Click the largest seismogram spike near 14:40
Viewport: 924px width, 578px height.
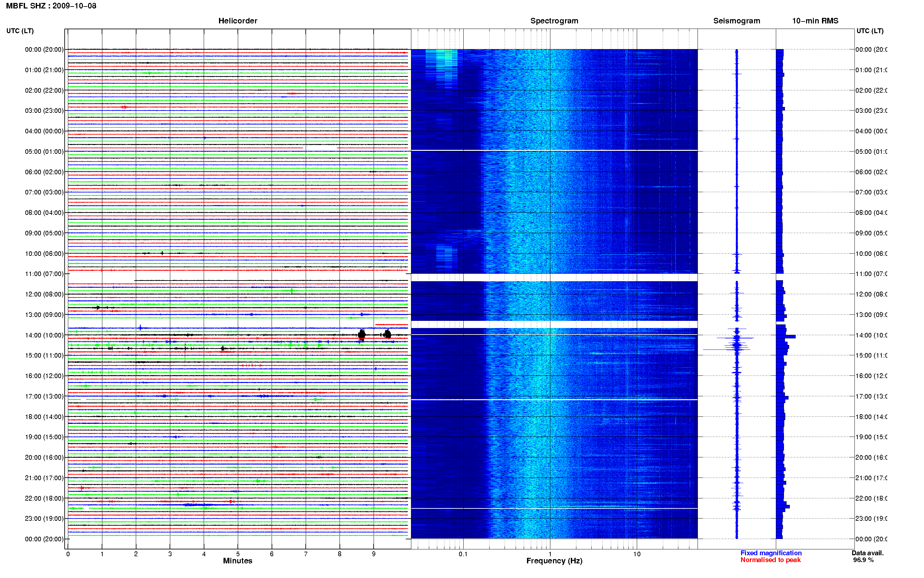tap(726, 349)
